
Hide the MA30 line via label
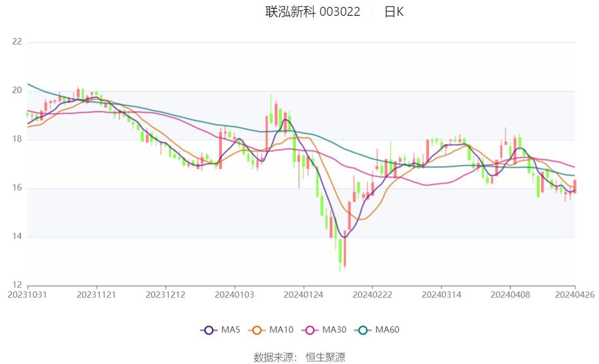(334, 330)
